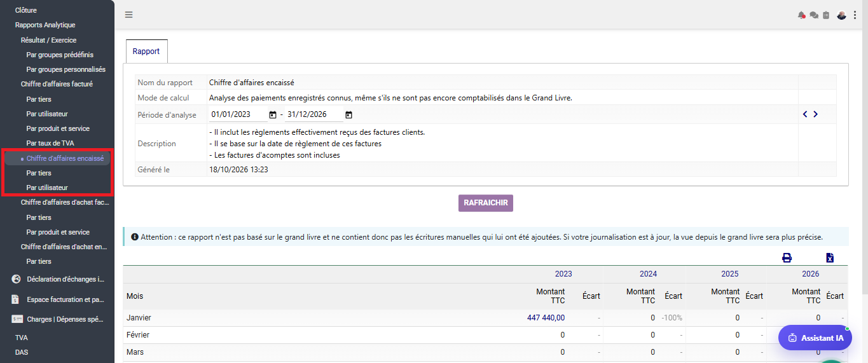Print the report with the printer icon
Viewport: 868px width, 363px height.
787,257
